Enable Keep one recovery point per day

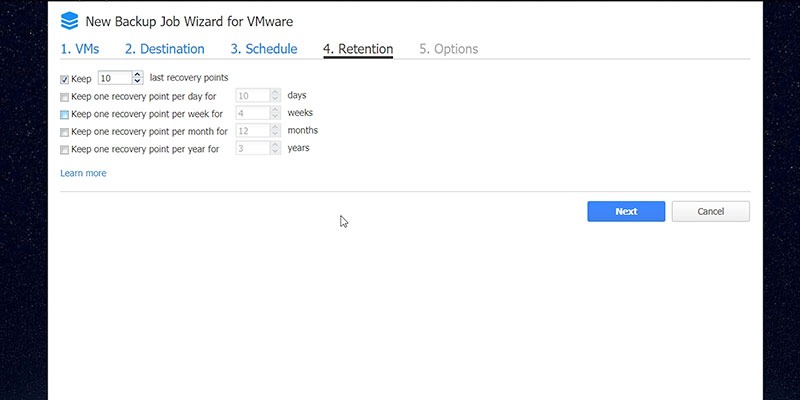[x=64, y=97]
